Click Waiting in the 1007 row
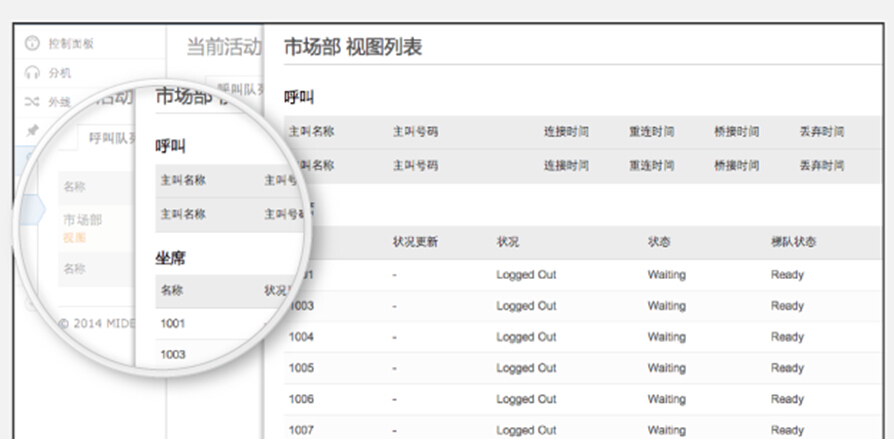 tap(667, 430)
